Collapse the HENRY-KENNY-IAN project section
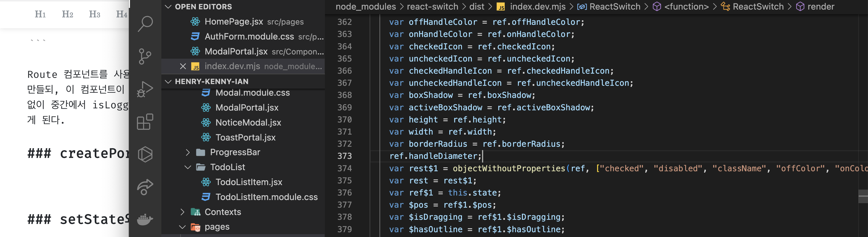The image size is (868, 237). click(168, 82)
